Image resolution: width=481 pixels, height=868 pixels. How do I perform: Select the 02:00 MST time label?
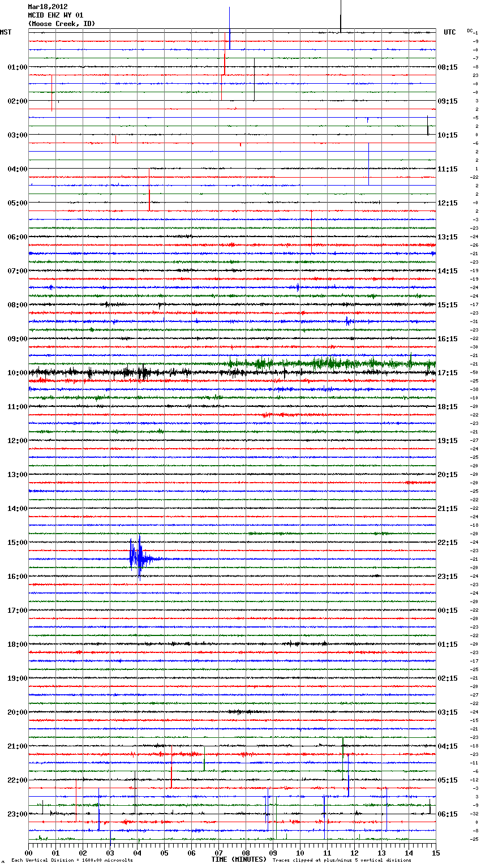18,101
